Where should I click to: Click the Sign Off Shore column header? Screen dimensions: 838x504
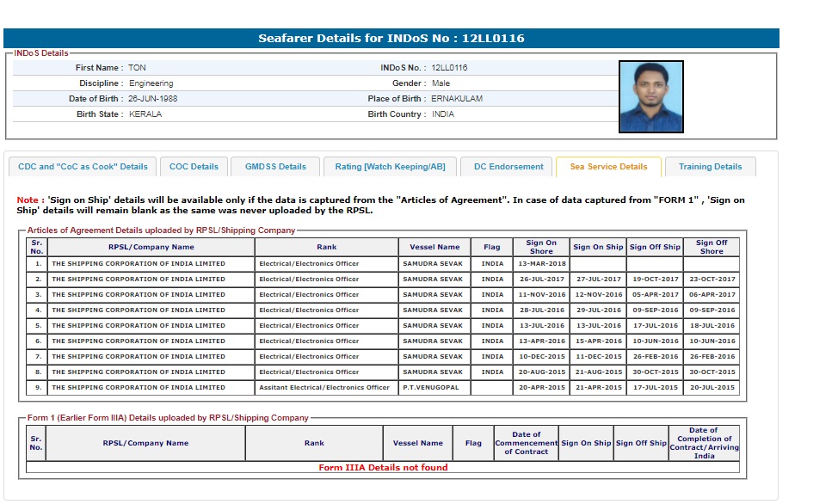tap(712, 247)
